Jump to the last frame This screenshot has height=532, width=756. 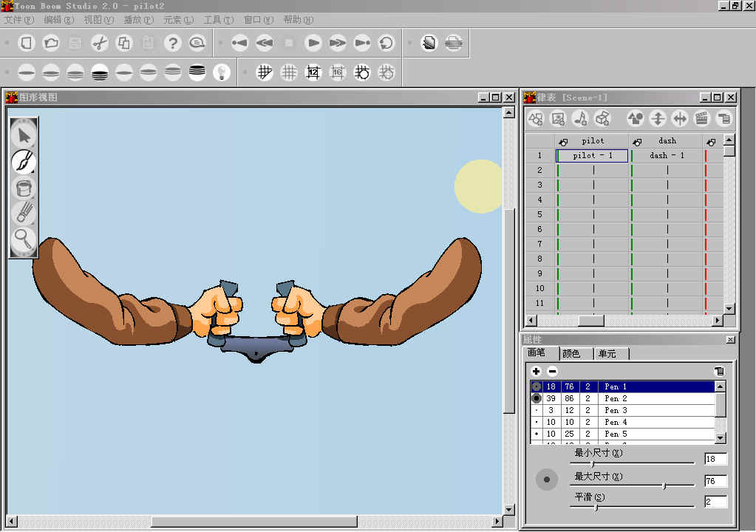362,43
